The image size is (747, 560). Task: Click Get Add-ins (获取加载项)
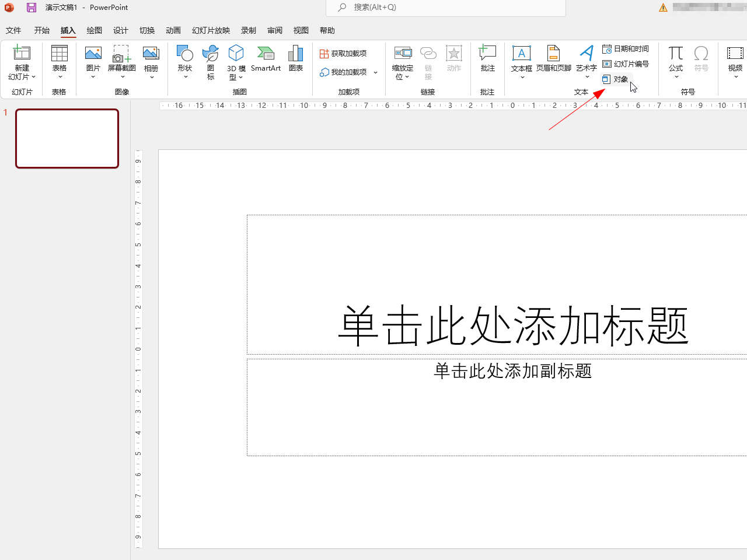click(x=343, y=54)
